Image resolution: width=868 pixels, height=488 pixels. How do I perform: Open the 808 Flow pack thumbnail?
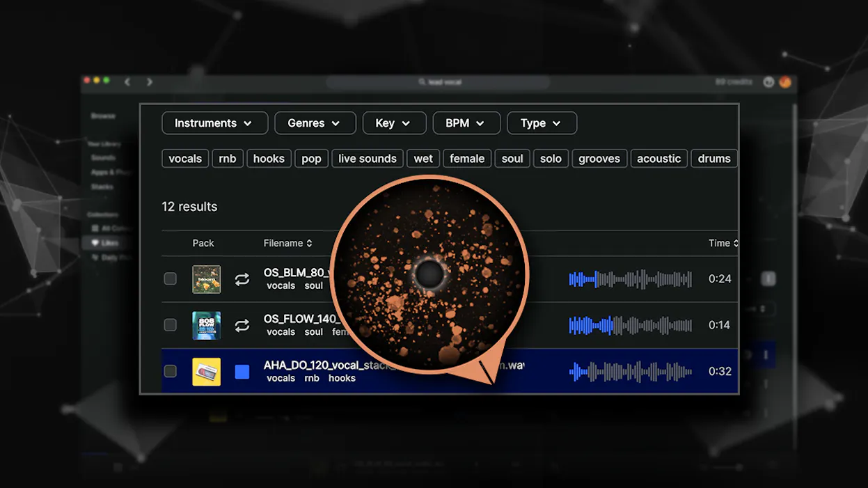(x=207, y=325)
